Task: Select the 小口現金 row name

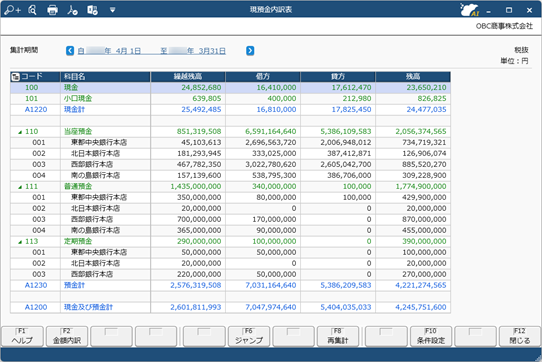Action: click(x=78, y=99)
